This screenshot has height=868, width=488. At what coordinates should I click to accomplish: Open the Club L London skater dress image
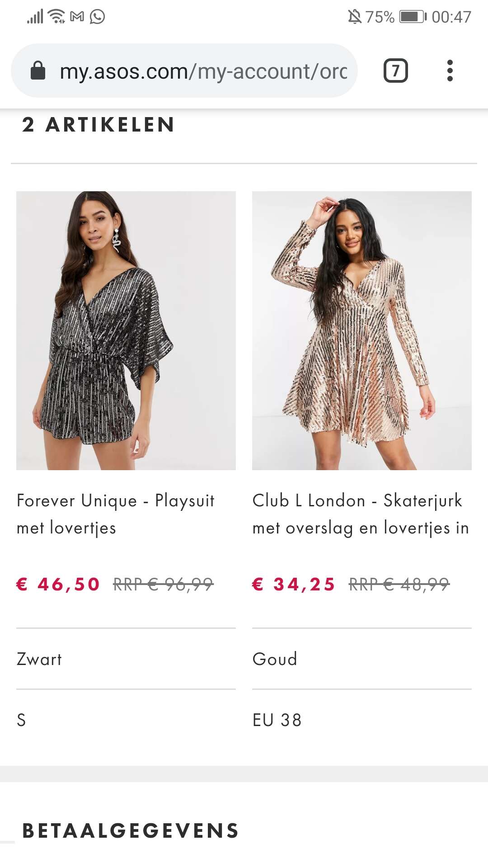coord(362,330)
